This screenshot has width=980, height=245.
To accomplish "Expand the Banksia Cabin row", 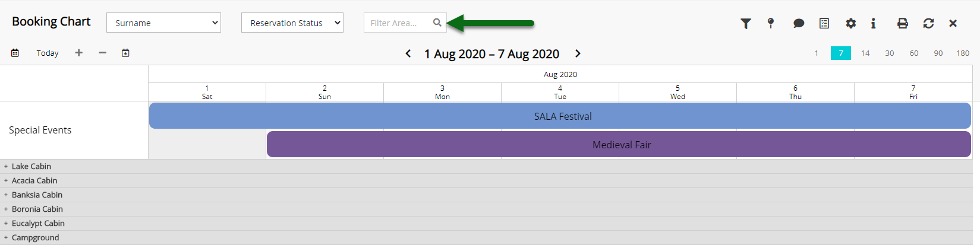I will point(6,195).
